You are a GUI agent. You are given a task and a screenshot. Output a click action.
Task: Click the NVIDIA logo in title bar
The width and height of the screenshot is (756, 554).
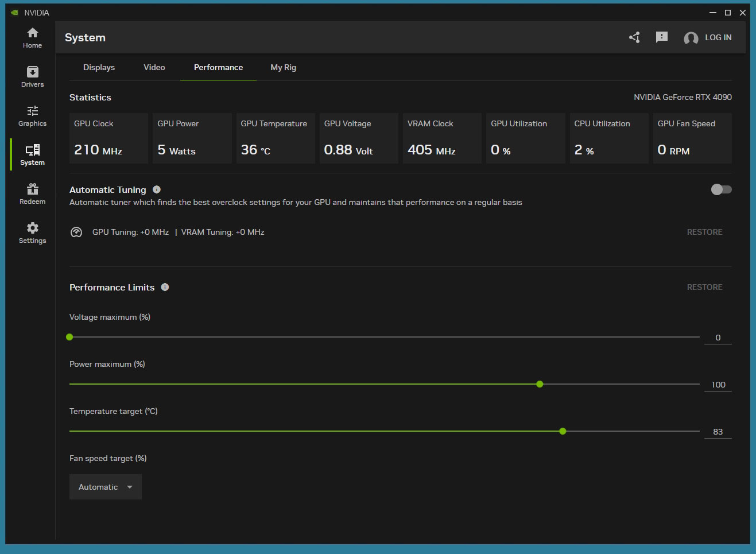click(14, 13)
